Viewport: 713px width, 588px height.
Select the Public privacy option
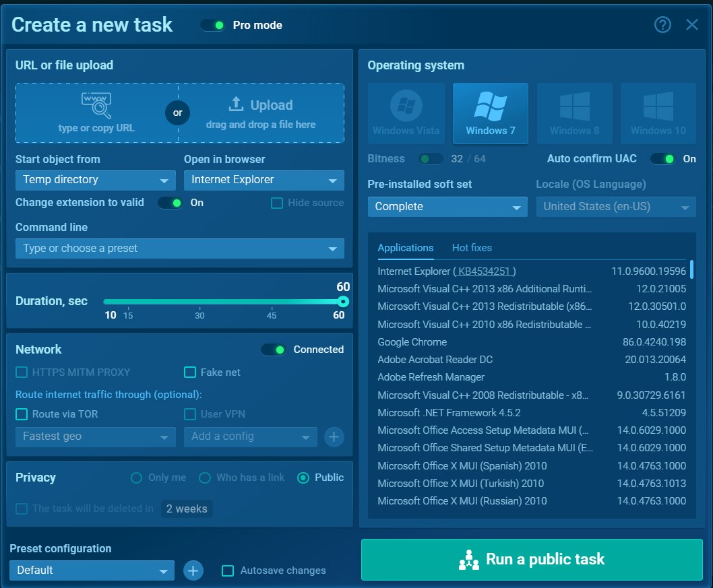[x=303, y=478]
